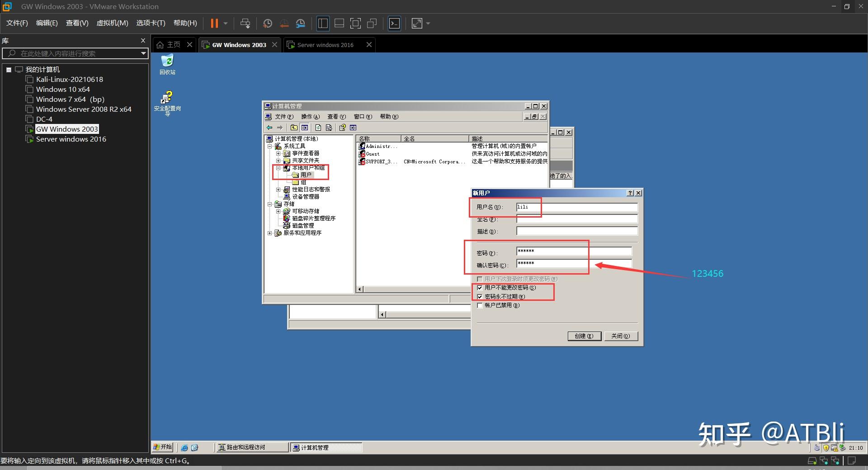Image resolution: width=868 pixels, height=470 pixels.
Task: Click the help icon in 计算机管理 toolbar
Action: point(343,128)
